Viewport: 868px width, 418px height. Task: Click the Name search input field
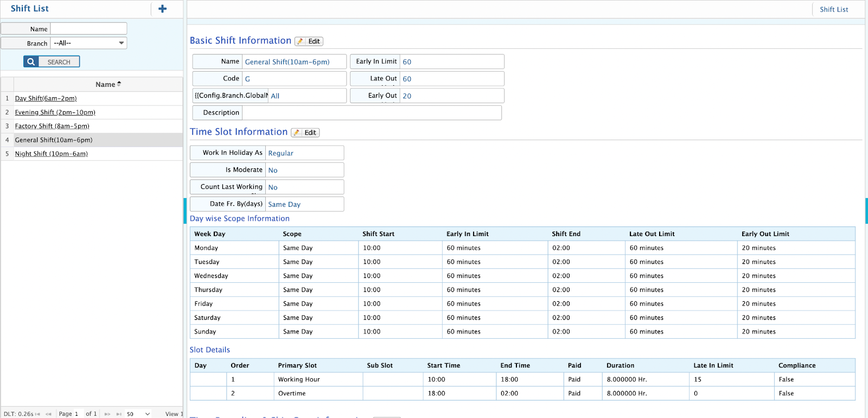click(x=88, y=29)
